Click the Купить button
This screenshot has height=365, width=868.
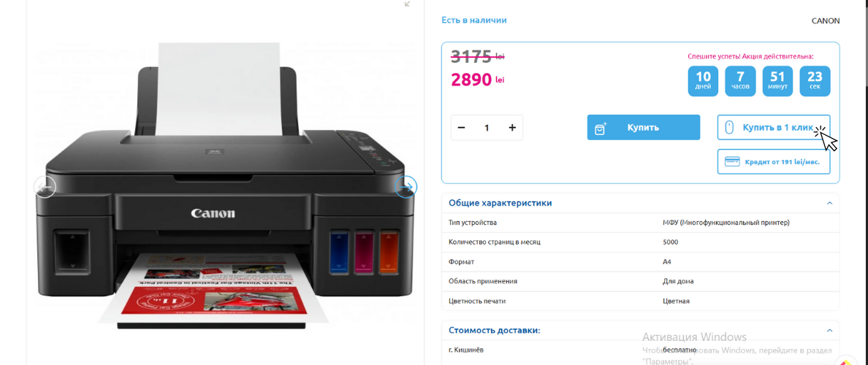pyautogui.click(x=644, y=127)
